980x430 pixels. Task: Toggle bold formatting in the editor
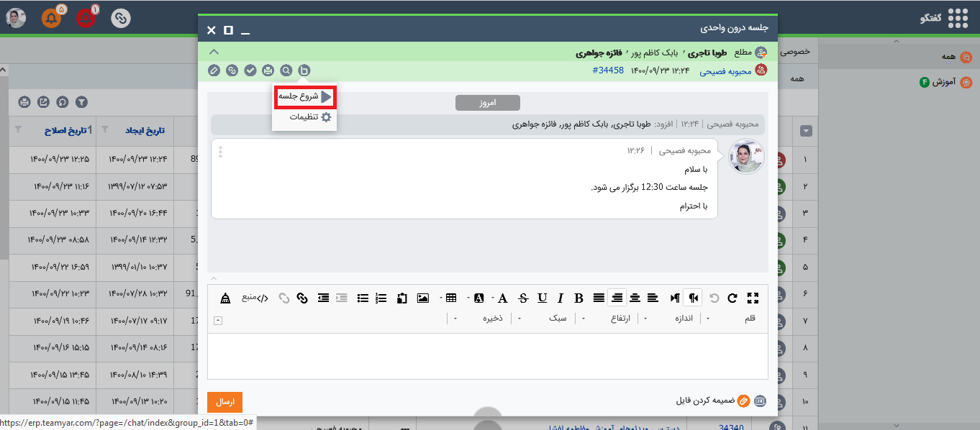[579, 298]
